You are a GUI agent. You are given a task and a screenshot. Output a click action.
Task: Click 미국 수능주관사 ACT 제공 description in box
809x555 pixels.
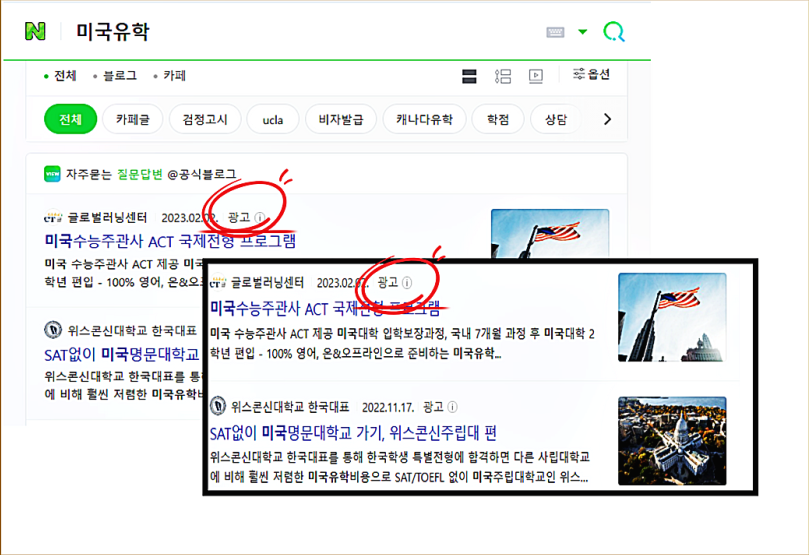(402, 343)
